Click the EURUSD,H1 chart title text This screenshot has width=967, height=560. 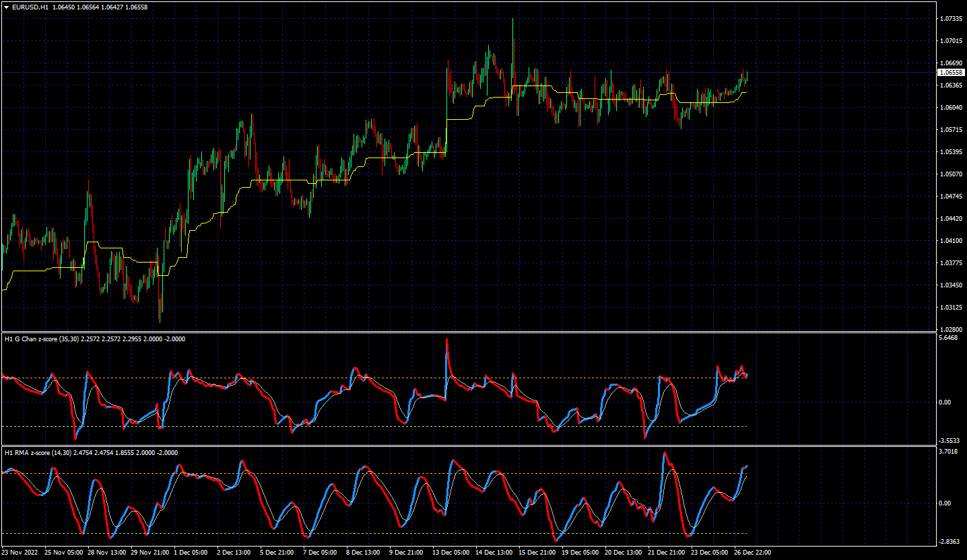[30, 7]
